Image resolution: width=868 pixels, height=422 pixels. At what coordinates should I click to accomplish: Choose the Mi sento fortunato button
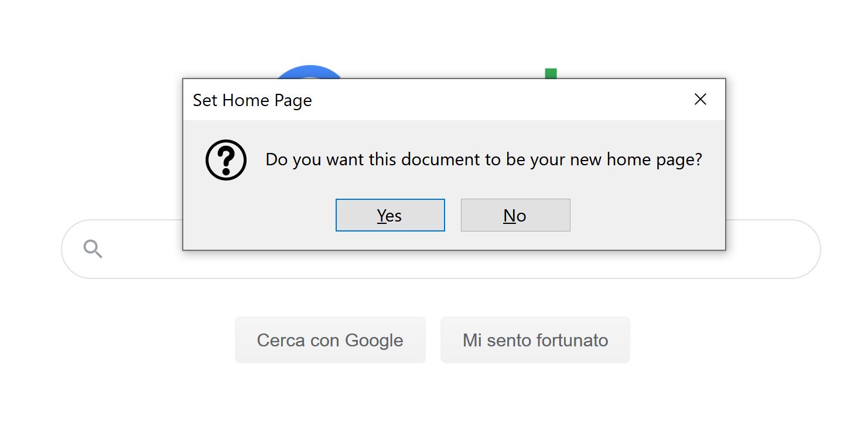pos(535,340)
